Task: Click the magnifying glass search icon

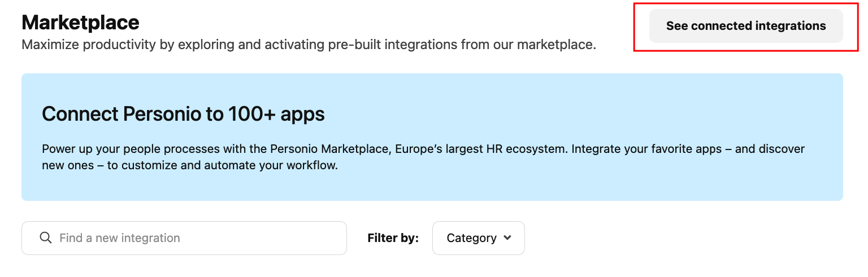Action: click(46, 238)
